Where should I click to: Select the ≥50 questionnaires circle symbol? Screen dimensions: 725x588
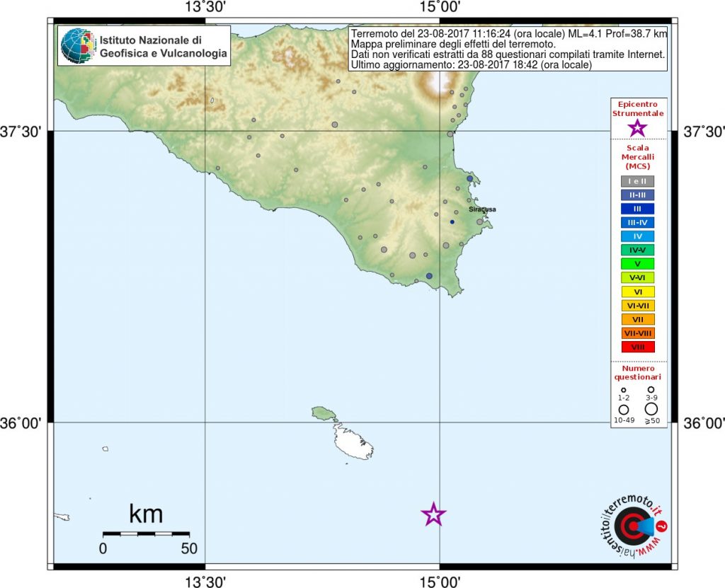[x=651, y=409]
